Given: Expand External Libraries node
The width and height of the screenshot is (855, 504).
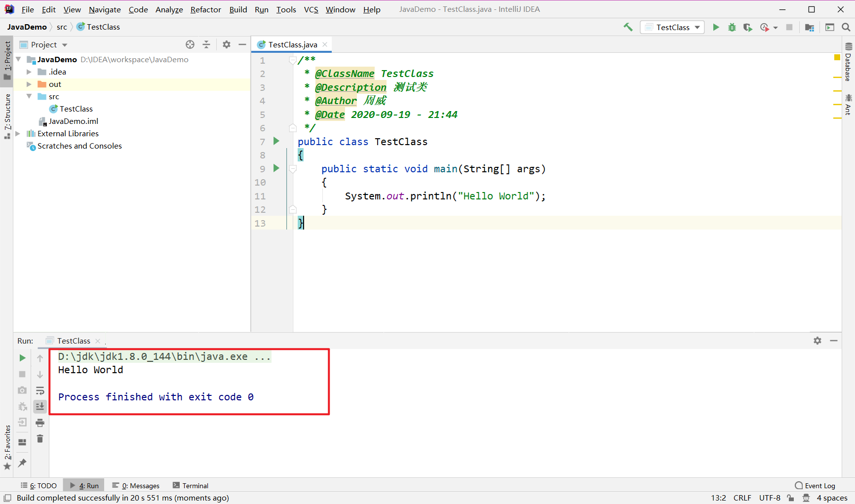Looking at the screenshot, I should point(18,133).
